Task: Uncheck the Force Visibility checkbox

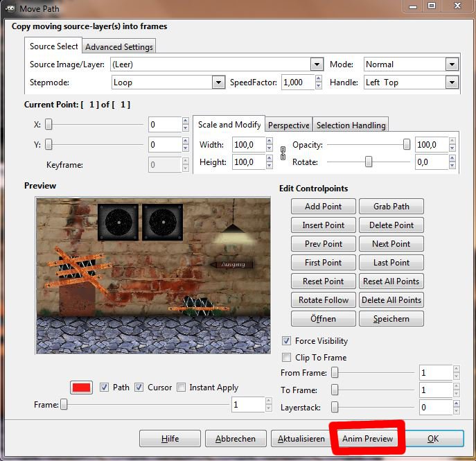Action: coord(286,341)
